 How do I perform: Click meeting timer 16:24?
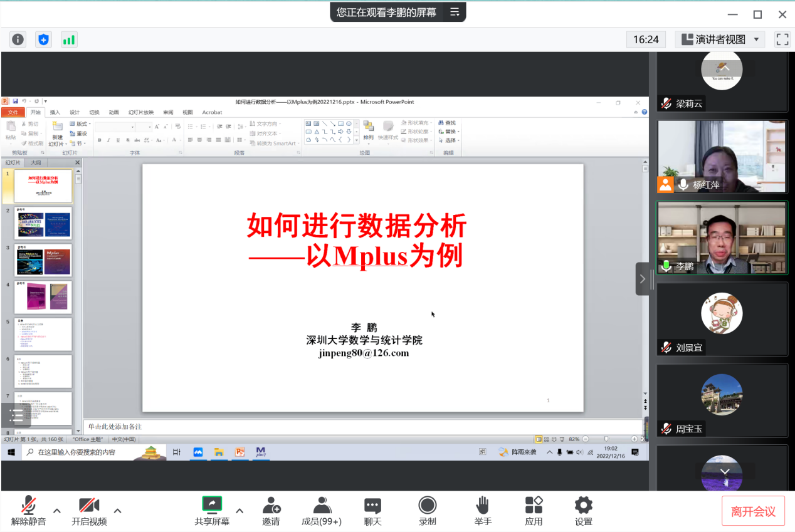coord(646,39)
